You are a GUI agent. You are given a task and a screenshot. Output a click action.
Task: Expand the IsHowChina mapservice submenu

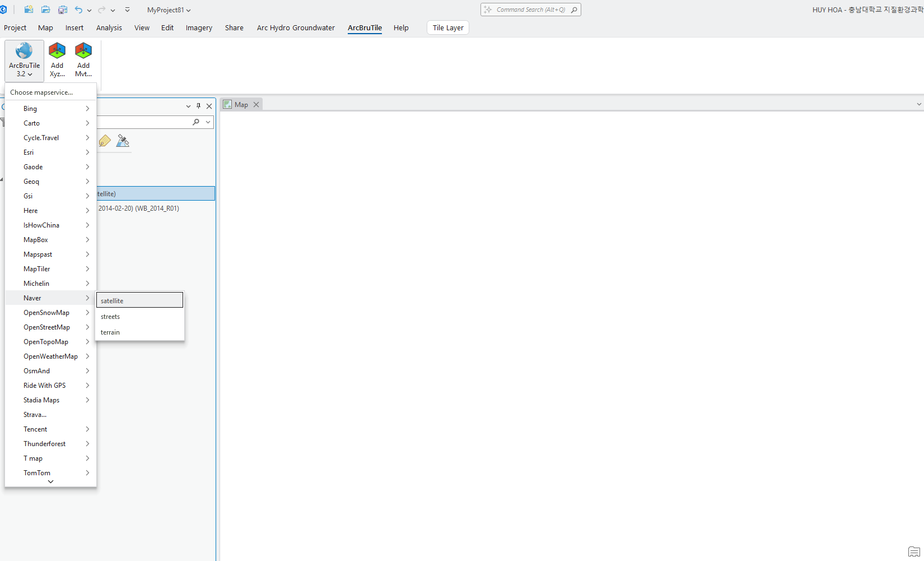coord(50,225)
